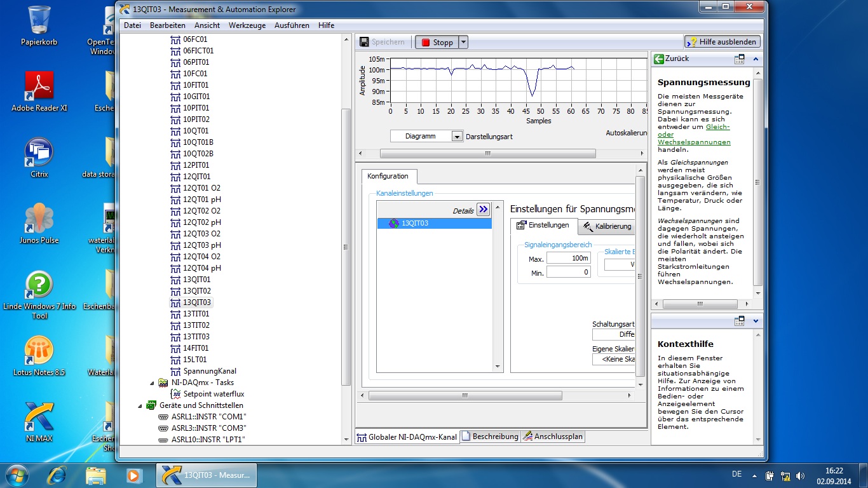Click the layout icon beside Zurück in help header
868x488 pixels.
tap(739, 59)
